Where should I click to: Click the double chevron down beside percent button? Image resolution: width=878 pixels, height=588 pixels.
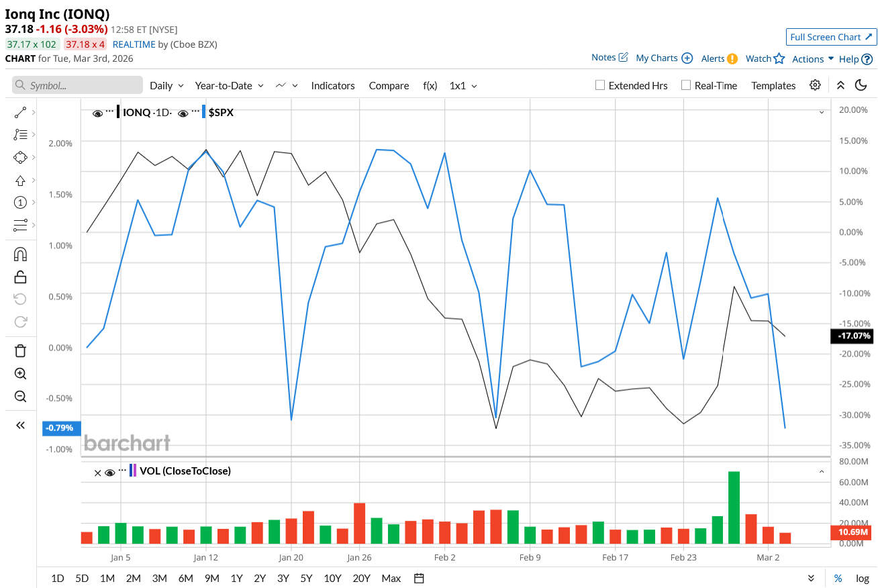point(811,578)
